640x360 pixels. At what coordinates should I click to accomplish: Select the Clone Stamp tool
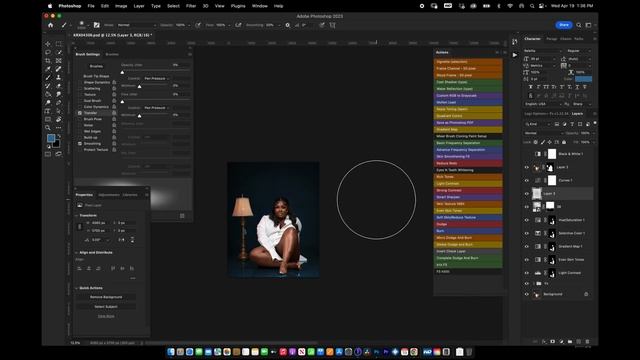coord(59,78)
